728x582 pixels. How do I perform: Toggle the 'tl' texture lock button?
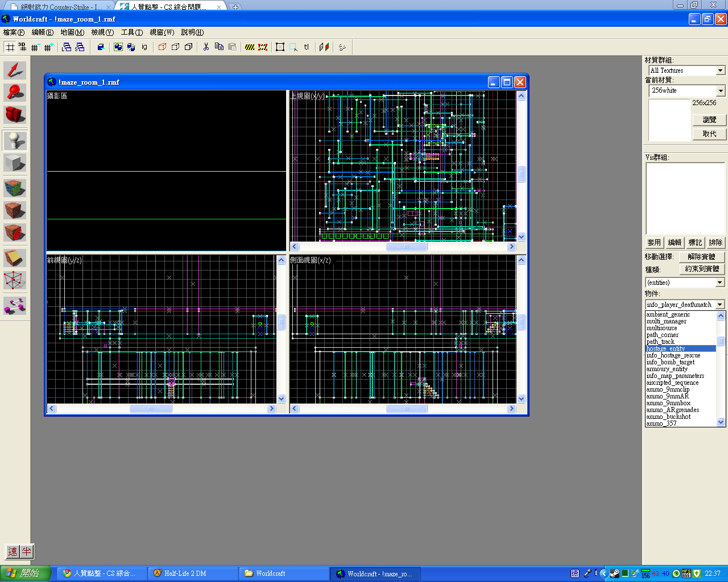306,47
